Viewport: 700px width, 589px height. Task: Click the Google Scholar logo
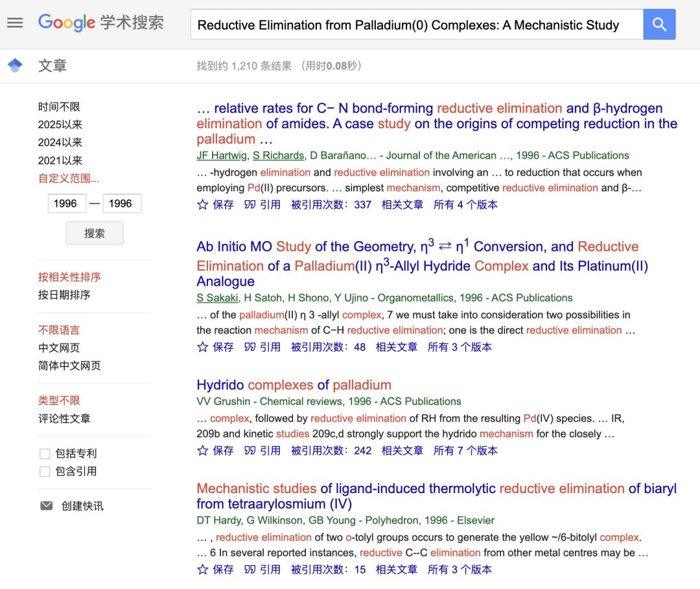pos(101,22)
